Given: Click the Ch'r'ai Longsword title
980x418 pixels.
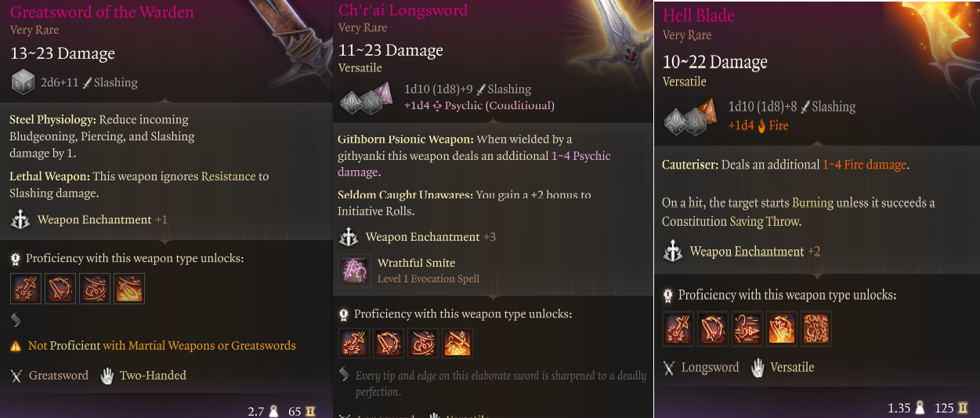Looking at the screenshot, I should tap(403, 10).
